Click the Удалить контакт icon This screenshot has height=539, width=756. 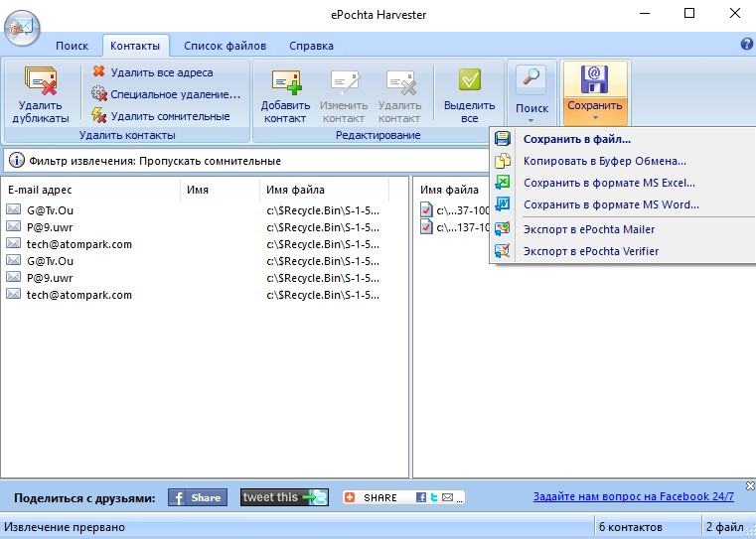tap(399, 81)
